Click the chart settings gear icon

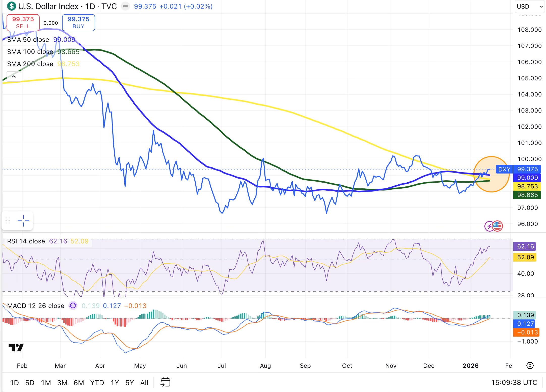[x=530, y=366]
